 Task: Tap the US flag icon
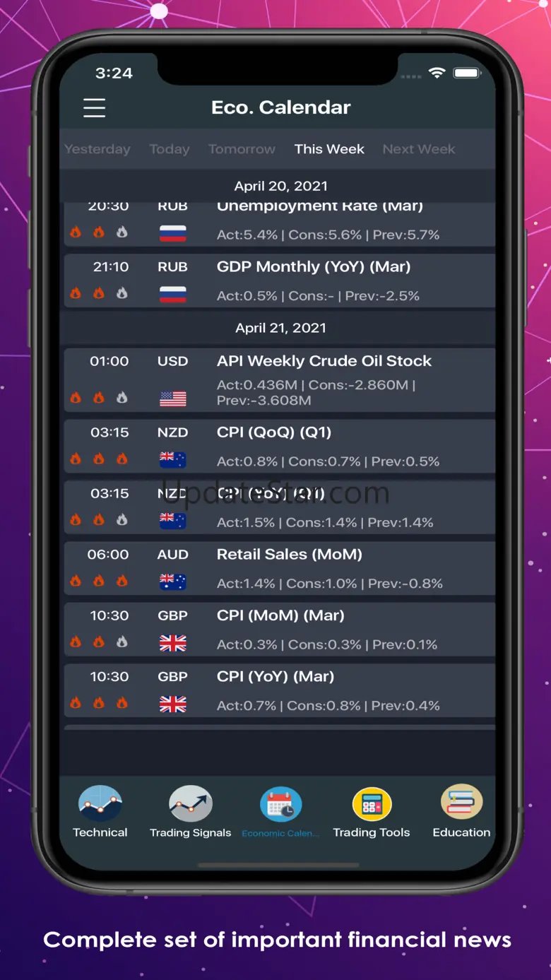point(173,399)
